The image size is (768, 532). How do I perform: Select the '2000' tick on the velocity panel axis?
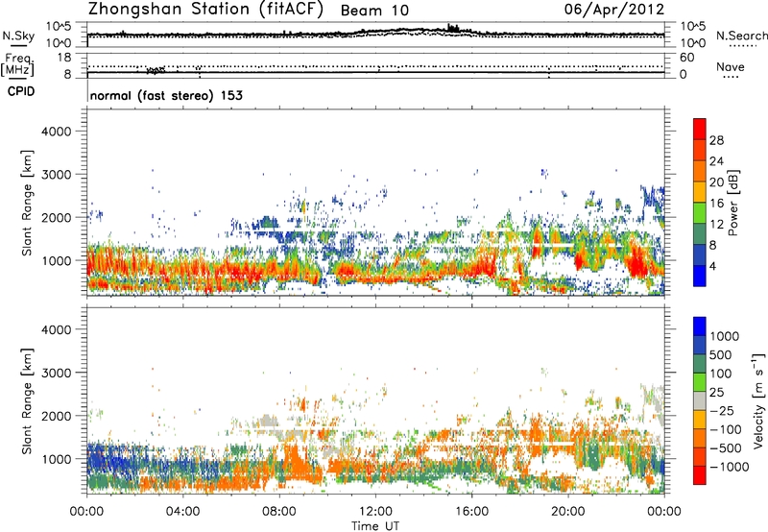pos(56,416)
